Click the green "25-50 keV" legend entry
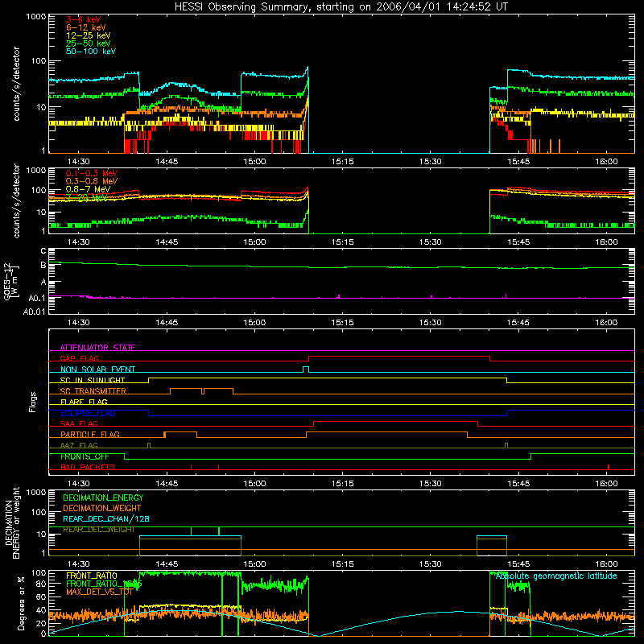 click(89, 43)
